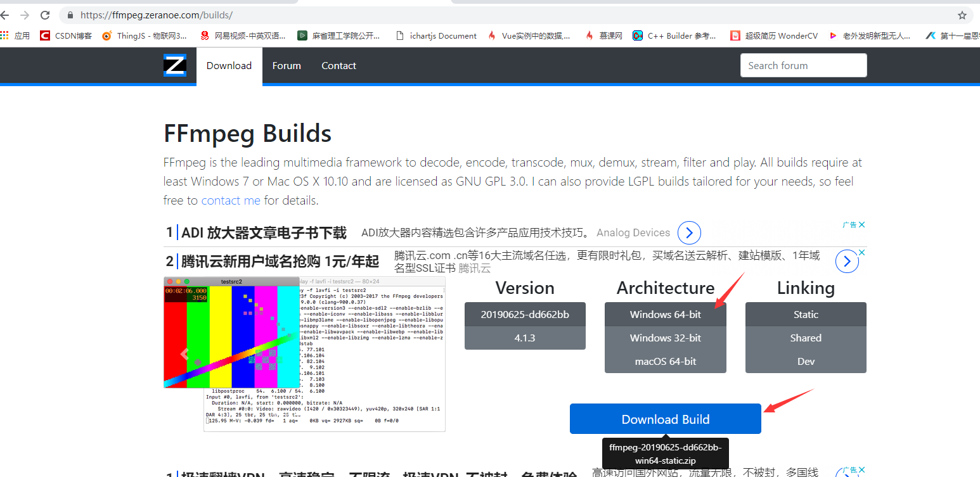The image size is (980, 477).
Task: Close the 腾讯云 ad with its X
Action: (861, 252)
